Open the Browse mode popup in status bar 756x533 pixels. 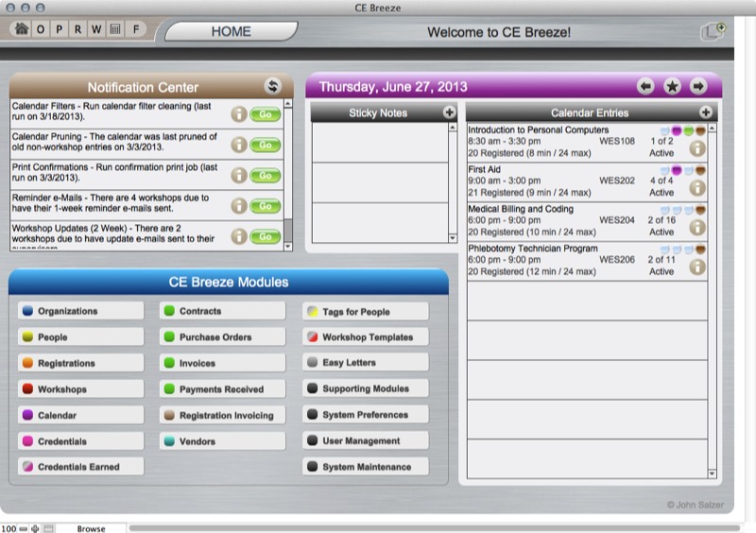coord(91,528)
